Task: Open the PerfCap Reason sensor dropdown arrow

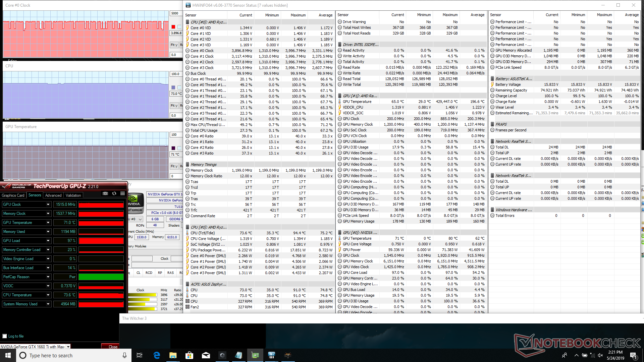Action: [48, 277]
